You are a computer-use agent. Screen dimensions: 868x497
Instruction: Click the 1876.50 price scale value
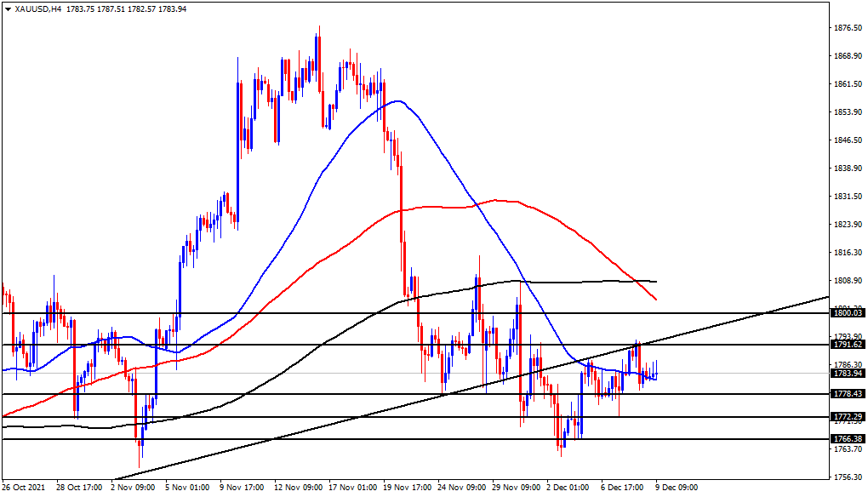coord(848,28)
